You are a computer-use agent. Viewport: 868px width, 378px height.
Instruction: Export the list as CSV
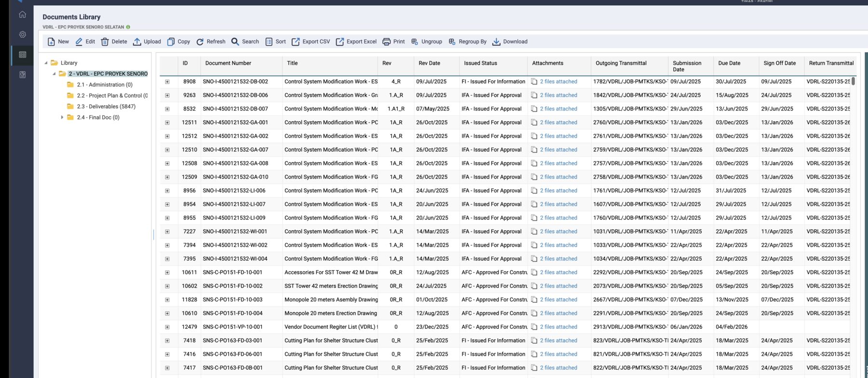point(311,42)
